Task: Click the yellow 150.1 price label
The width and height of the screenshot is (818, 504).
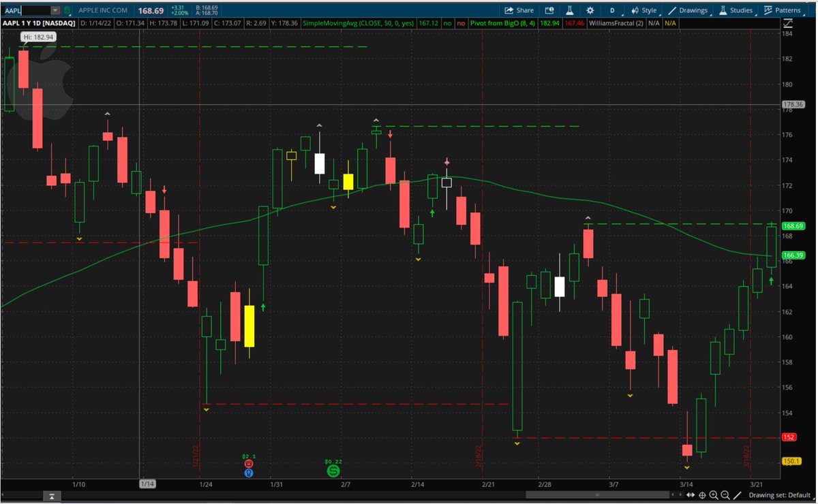Action: tap(791, 461)
